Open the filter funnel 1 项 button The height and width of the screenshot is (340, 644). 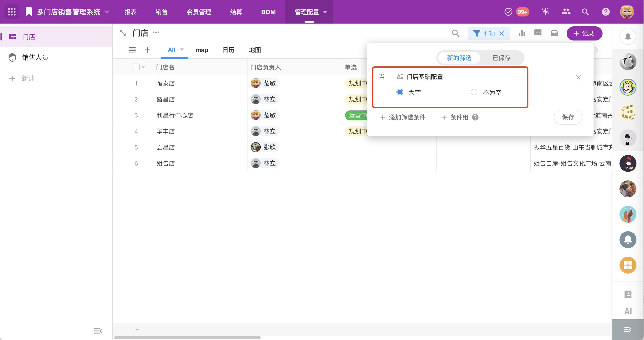point(484,33)
